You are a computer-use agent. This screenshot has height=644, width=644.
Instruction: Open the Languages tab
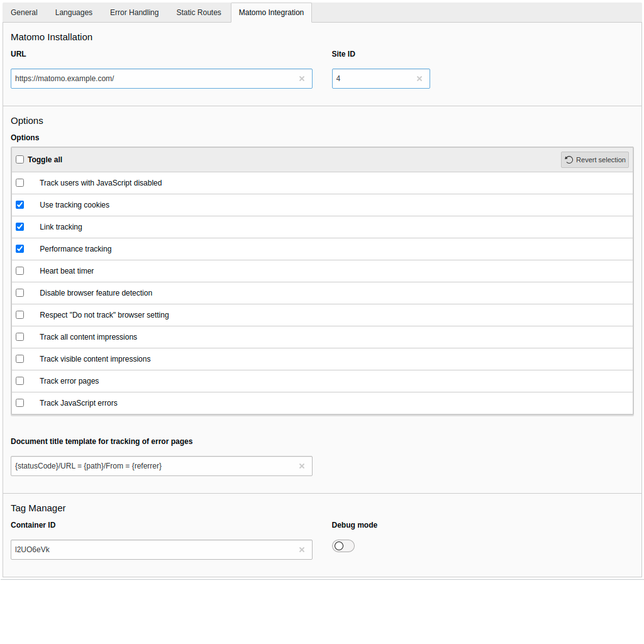coord(74,13)
